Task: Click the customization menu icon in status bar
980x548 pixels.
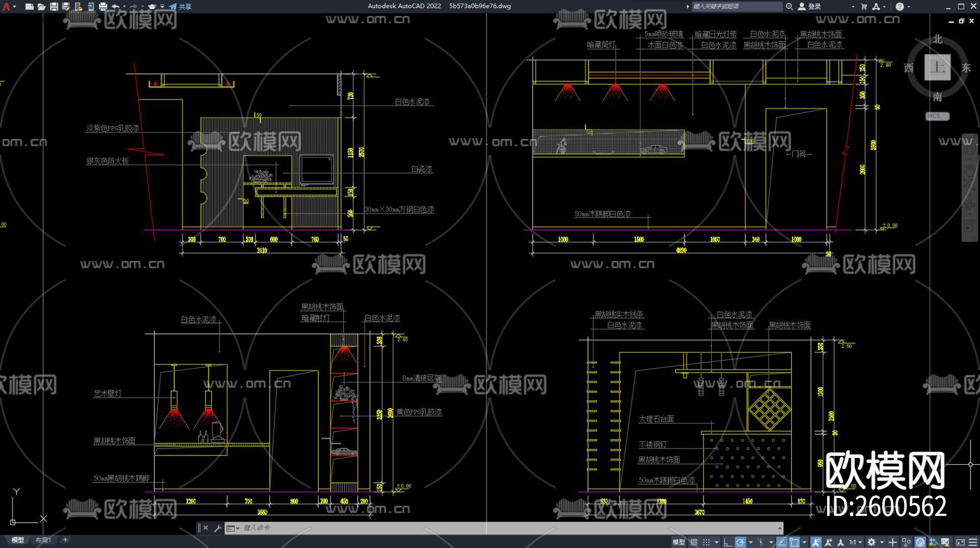Action: 973,542
